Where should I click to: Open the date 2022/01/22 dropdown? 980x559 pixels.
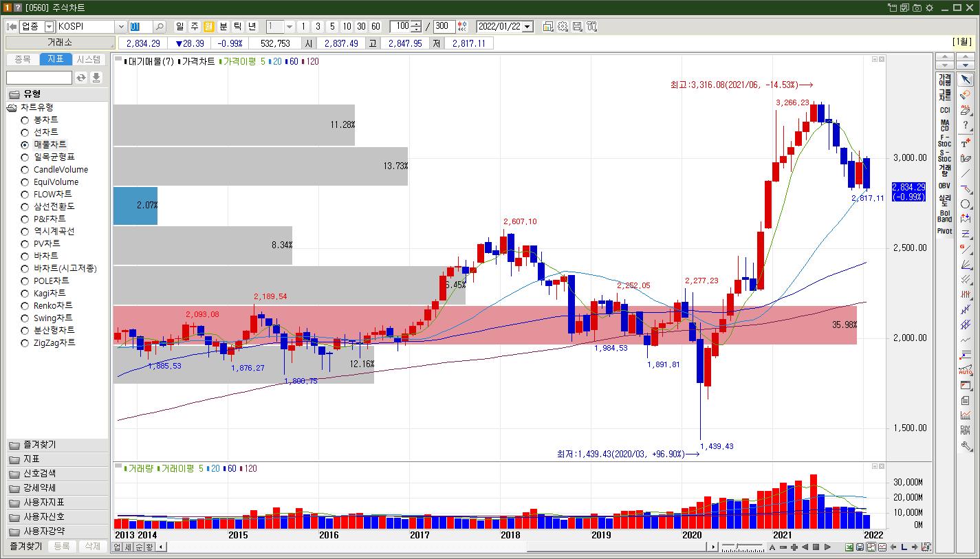point(527,27)
